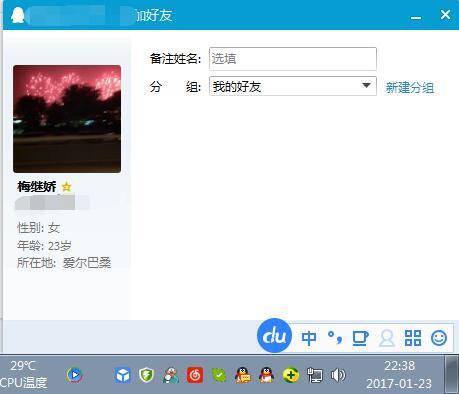Click the yellow star next to 梅继娇

67,187
